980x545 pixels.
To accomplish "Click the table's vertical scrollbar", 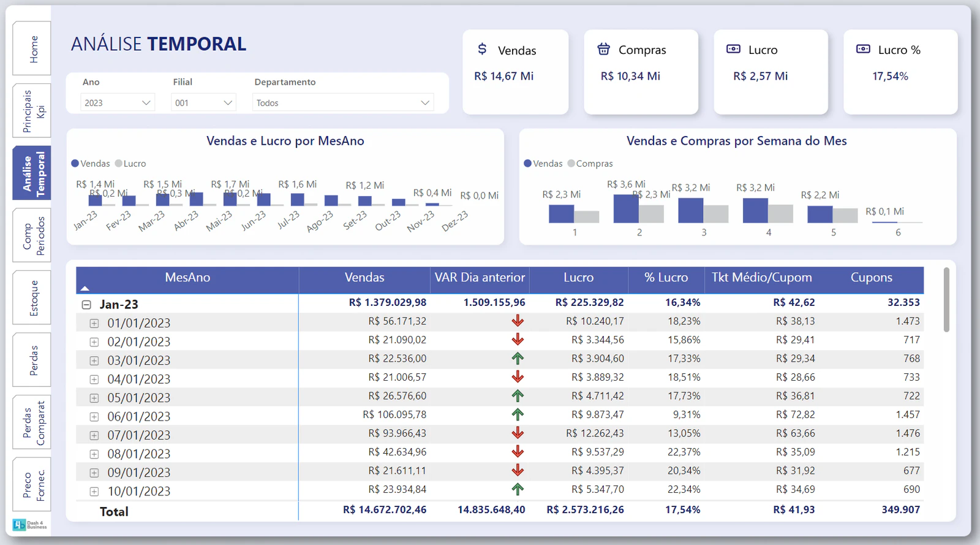I will 946,300.
